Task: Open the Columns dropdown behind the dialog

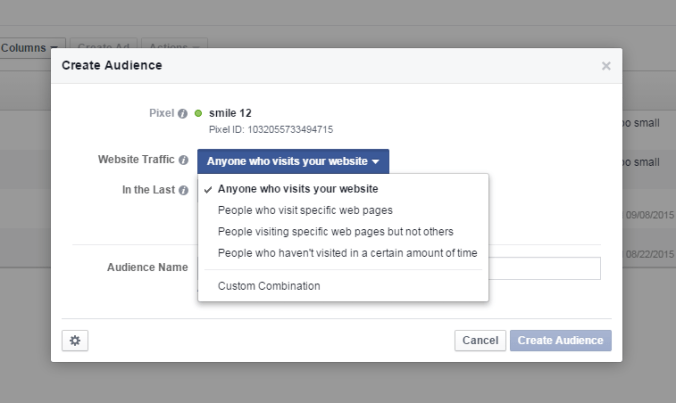Action: pyautogui.click(x=32, y=47)
